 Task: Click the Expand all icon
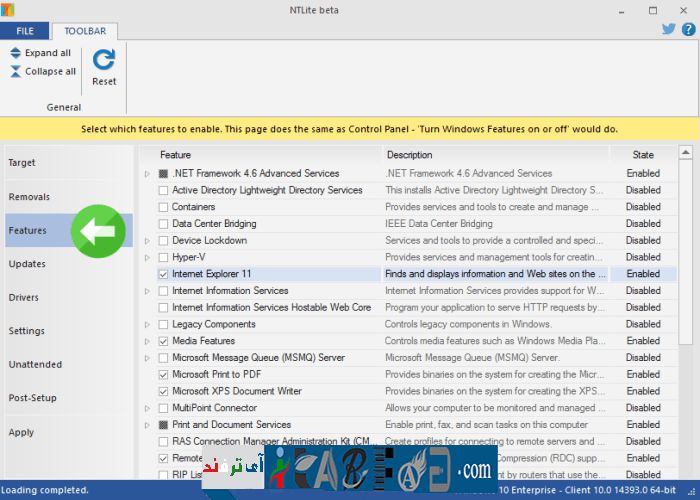(x=16, y=53)
